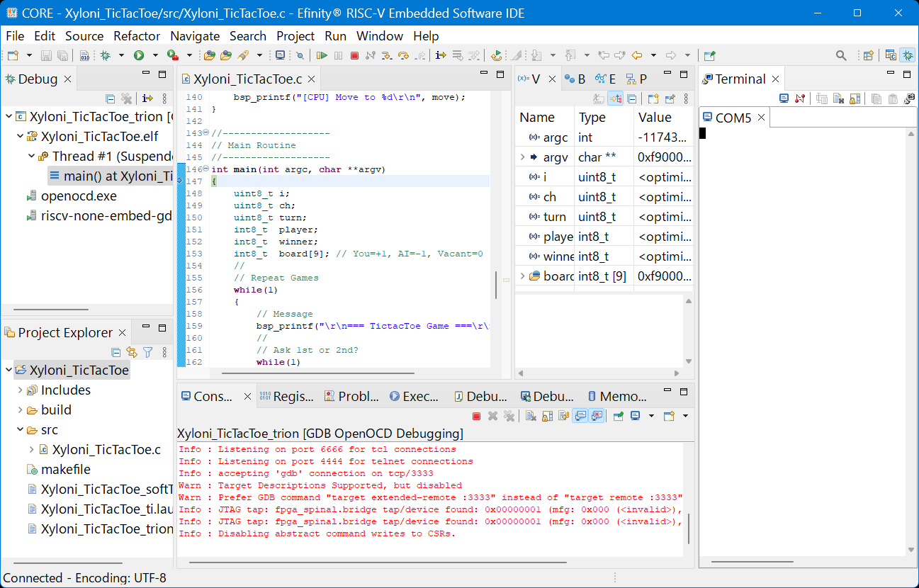Open the Debug launch dropdown arrow

click(121, 55)
